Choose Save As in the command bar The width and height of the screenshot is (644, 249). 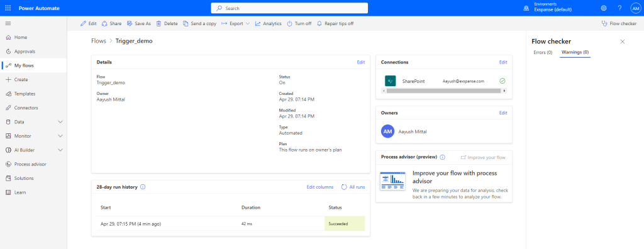(139, 23)
